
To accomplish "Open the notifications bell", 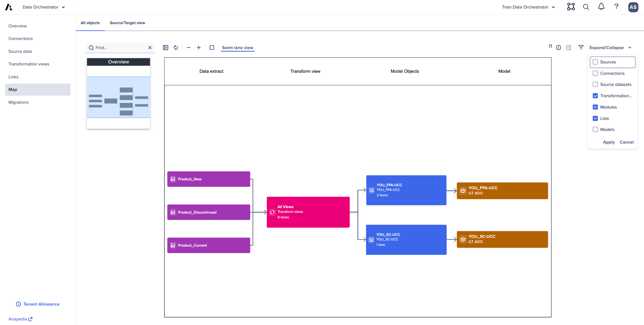I will click(x=601, y=7).
